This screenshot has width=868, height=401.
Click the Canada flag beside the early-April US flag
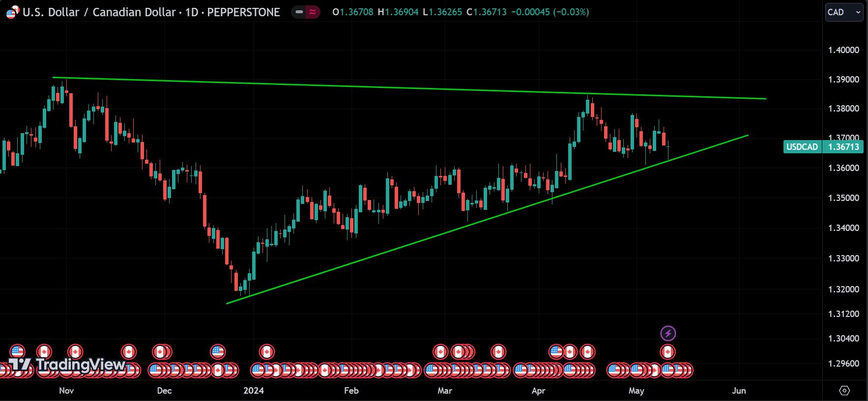pos(570,352)
